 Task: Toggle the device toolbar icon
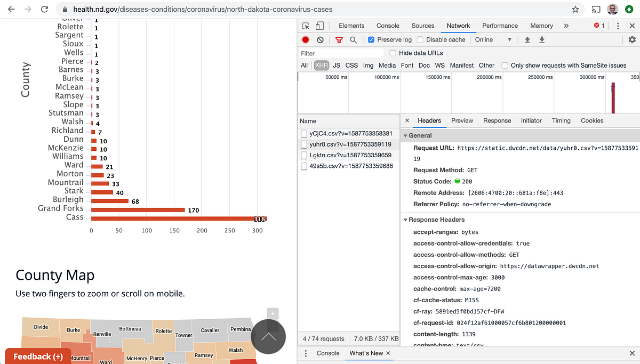(319, 26)
